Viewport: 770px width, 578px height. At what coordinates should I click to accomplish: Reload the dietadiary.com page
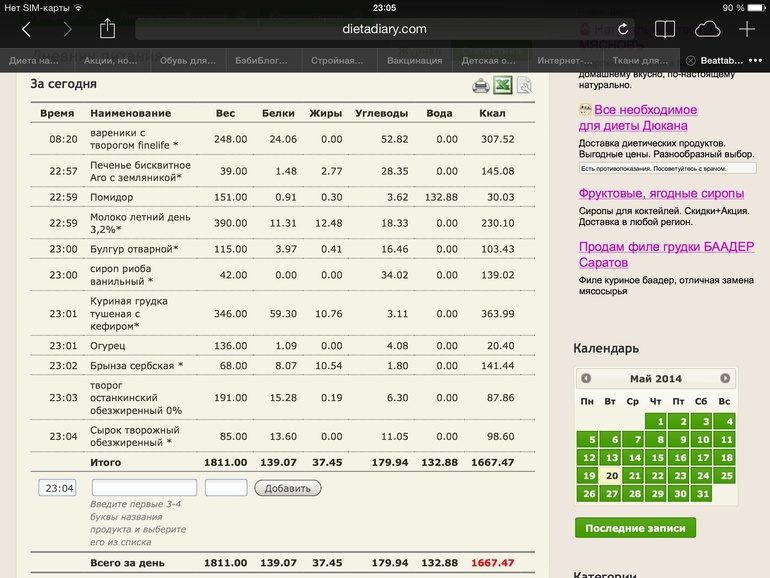pos(623,29)
